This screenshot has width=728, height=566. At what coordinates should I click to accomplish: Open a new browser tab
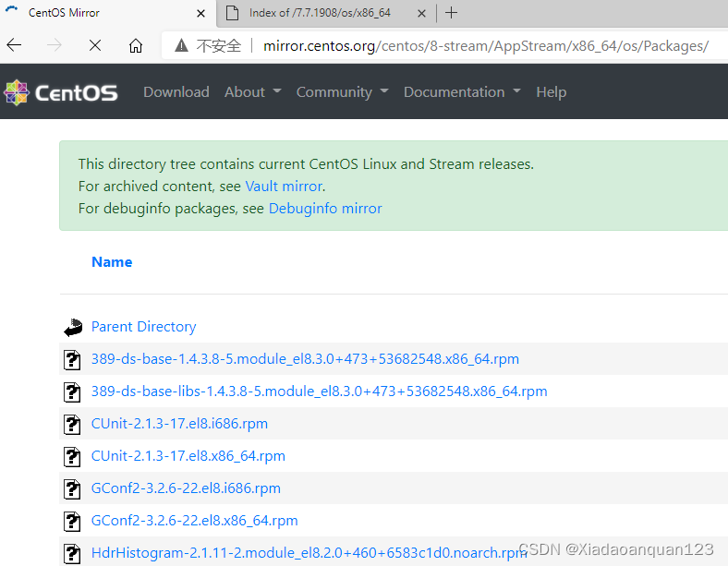pyautogui.click(x=451, y=13)
